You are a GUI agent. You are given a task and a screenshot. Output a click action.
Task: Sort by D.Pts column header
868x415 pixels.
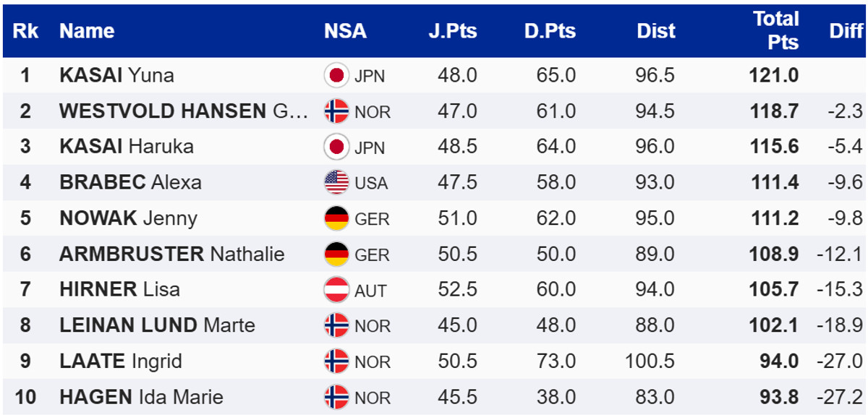coord(550,31)
